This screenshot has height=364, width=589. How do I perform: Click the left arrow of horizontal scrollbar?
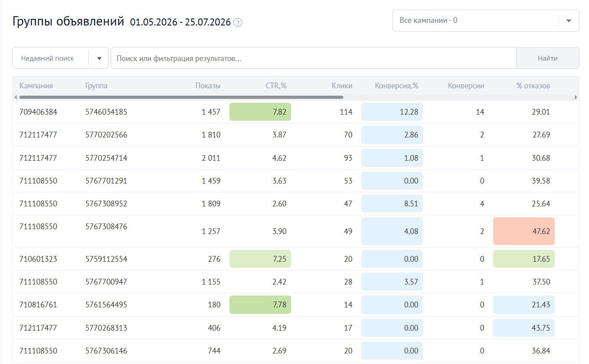(16, 97)
